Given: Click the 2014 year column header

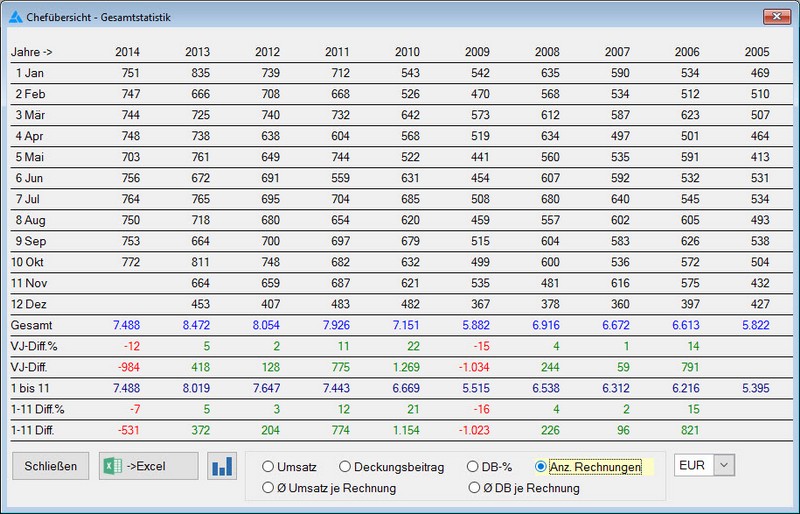Looking at the screenshot, I should point(127,52).
